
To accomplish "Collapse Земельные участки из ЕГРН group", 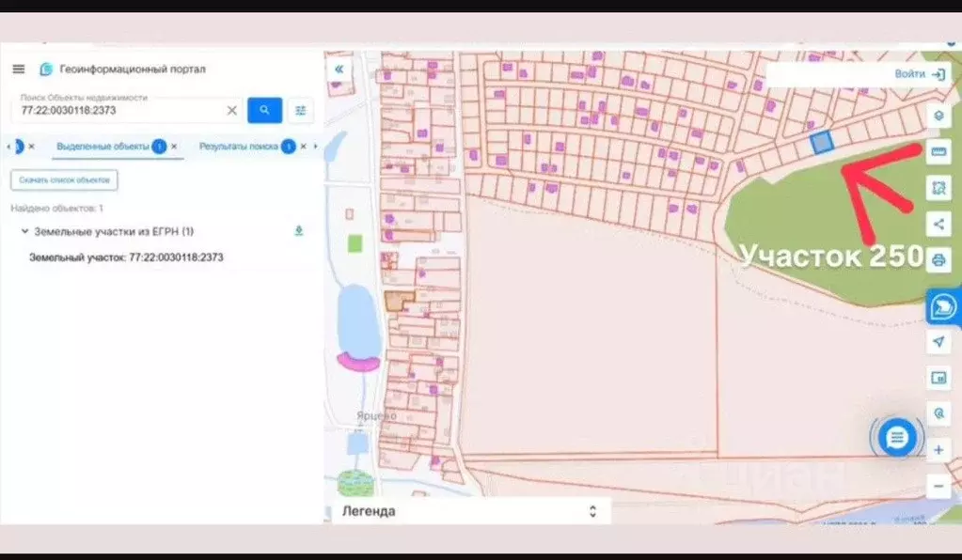I will 23,231.
